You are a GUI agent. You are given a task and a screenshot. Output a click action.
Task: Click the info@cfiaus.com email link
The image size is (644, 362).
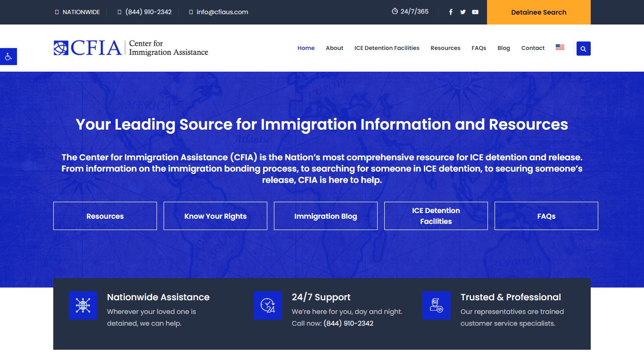[x=223, y=12]
